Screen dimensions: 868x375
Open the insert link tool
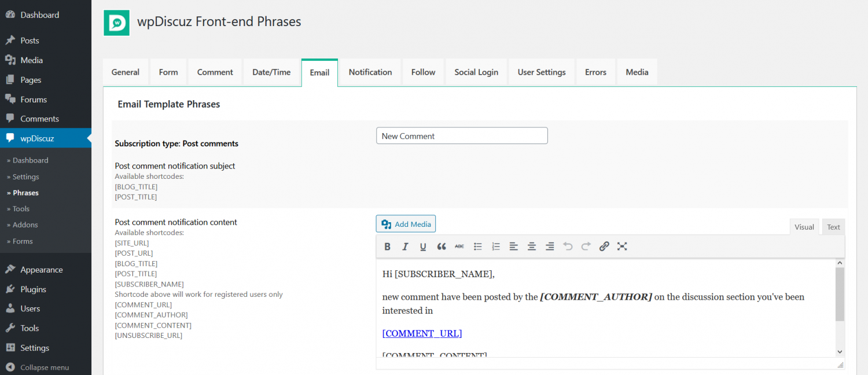(x=604, y=246)
